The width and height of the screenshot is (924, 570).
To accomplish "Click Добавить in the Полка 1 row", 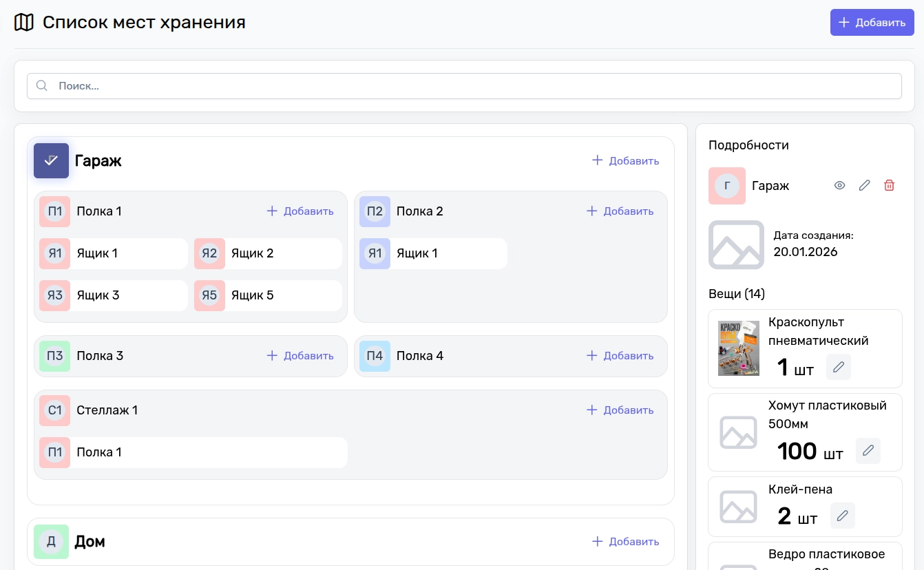I will coord(300,211).
